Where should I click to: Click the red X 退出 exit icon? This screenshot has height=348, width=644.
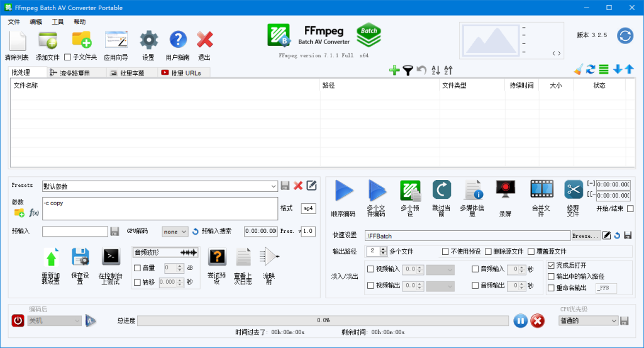pyautogui.click(x=204, y=40)
